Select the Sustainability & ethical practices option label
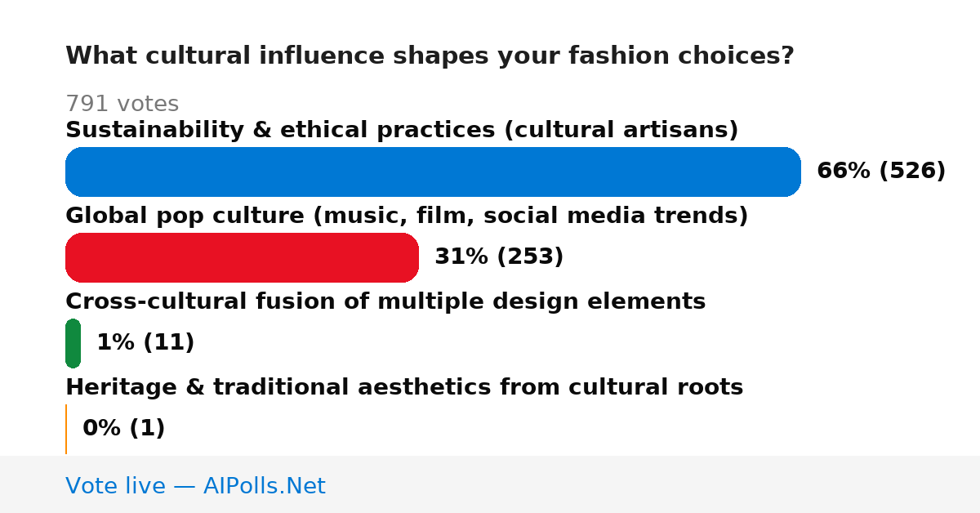The image size is (980, 513). coord(402,130)
